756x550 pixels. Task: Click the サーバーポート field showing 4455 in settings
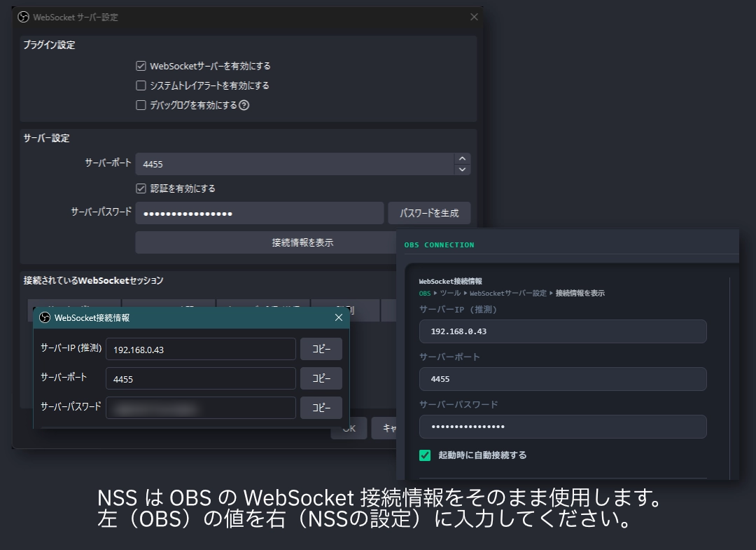[294, 164]
